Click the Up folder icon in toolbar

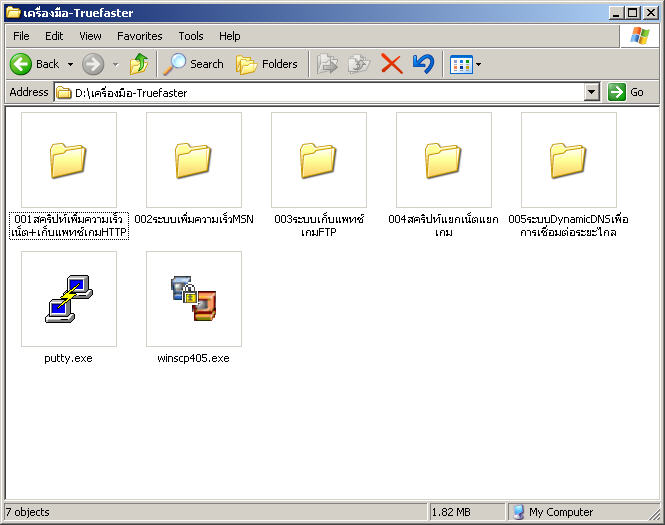coord(139,64)
